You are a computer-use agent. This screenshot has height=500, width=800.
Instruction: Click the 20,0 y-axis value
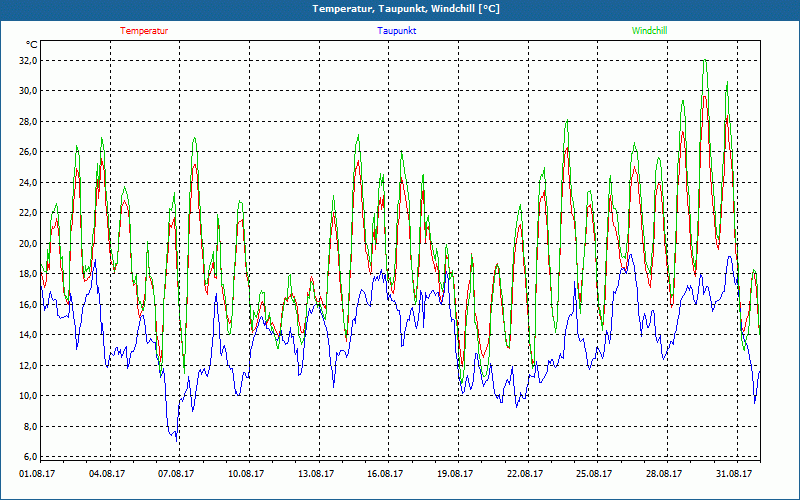click(29, 243)
